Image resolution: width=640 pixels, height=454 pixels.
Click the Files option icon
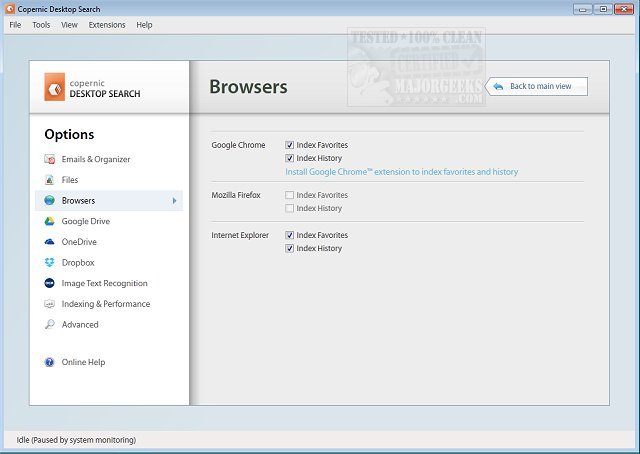pos(49,180)
